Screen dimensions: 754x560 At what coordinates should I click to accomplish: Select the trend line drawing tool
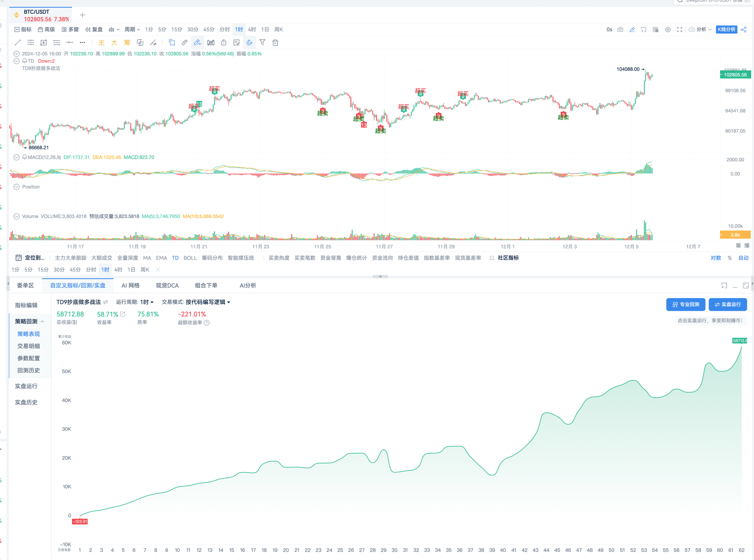[18, 43]
